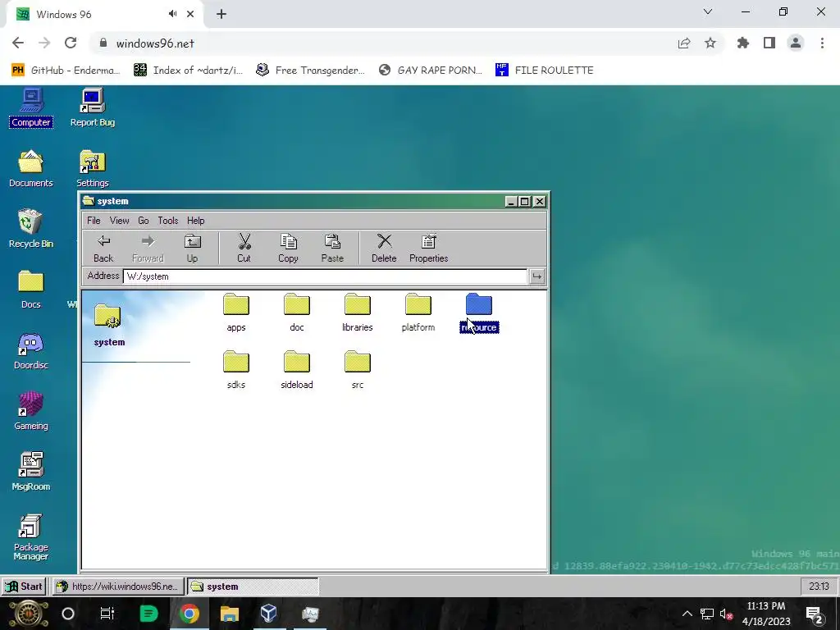Toggle the browser side panel
The height and width of the screenshot is (630, 840).
point(769,43)
